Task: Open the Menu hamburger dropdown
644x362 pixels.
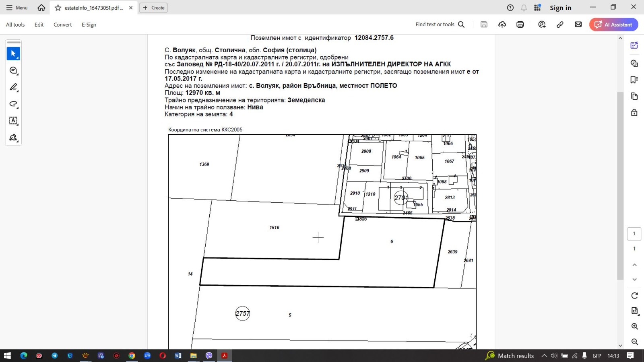Action: pyautogui.click(x=17, y=8)
